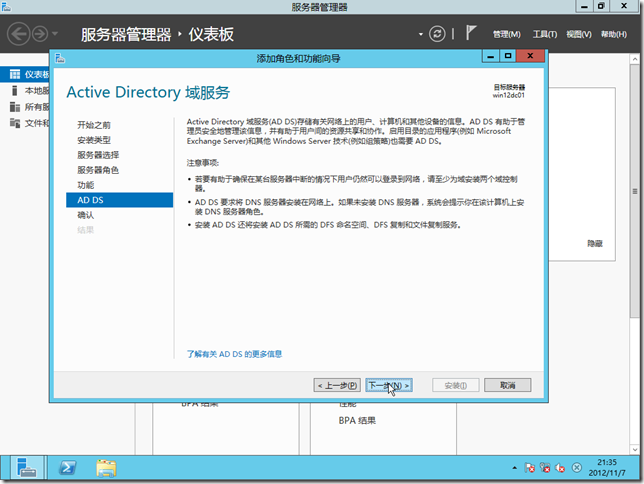Close the 添加角色和功能向导 window
Screen dimensions: 644x484
pos(530,56)
